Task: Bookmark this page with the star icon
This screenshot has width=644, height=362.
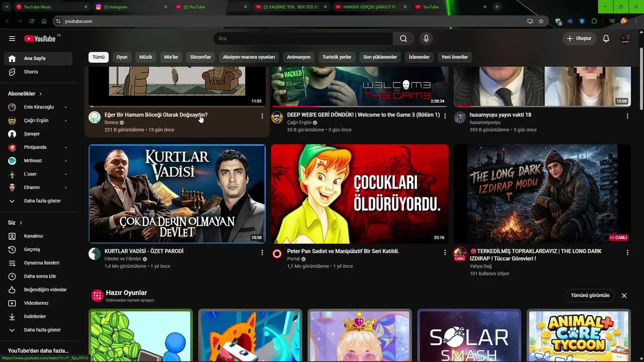Action: tap(541, 21)
